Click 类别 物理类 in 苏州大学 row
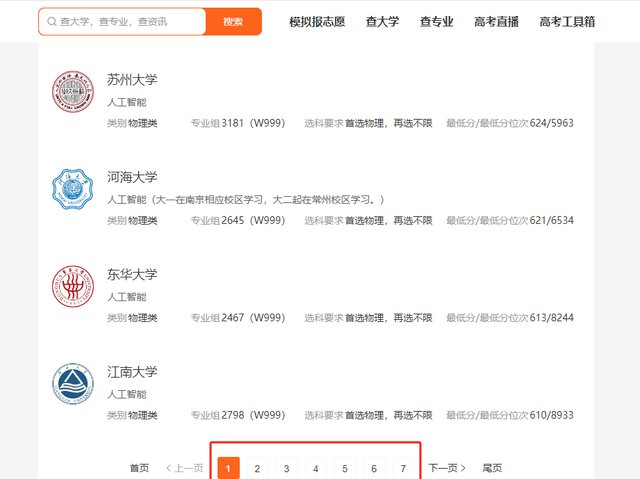Image resolution: width=640 pixels, height=479 pixels. [x=132, y=123]
